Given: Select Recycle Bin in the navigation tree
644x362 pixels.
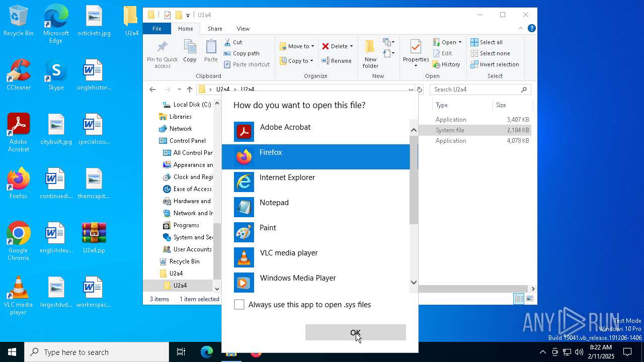Looking at the screenshot, I should [x=184, y=261].
